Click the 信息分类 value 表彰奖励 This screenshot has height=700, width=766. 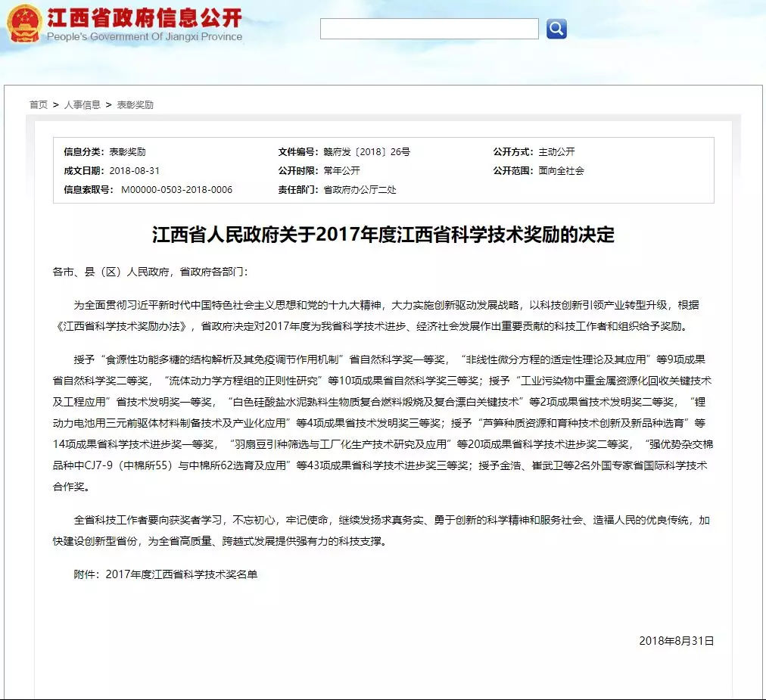tap(127, 152)
